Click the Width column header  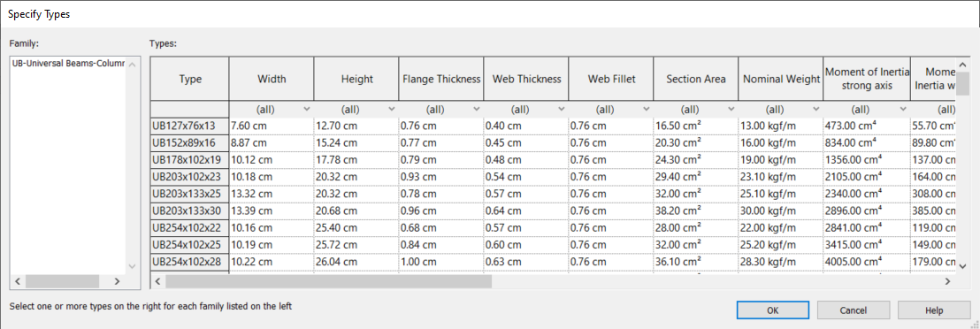(x=272, y=80)
